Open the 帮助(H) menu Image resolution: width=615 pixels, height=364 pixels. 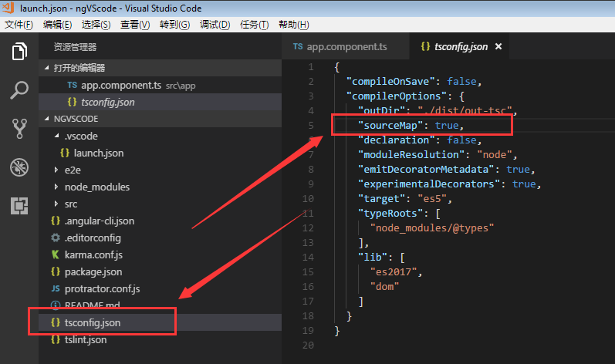(x=294, y=25)
